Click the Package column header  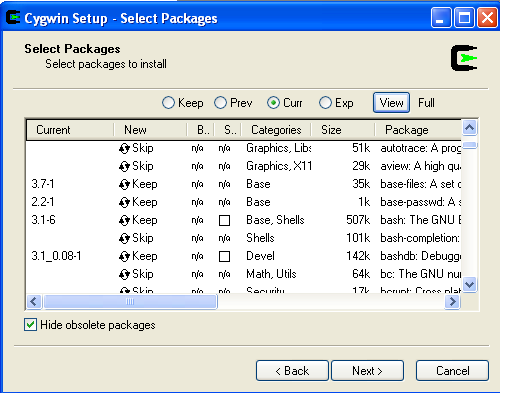(418, 130)
